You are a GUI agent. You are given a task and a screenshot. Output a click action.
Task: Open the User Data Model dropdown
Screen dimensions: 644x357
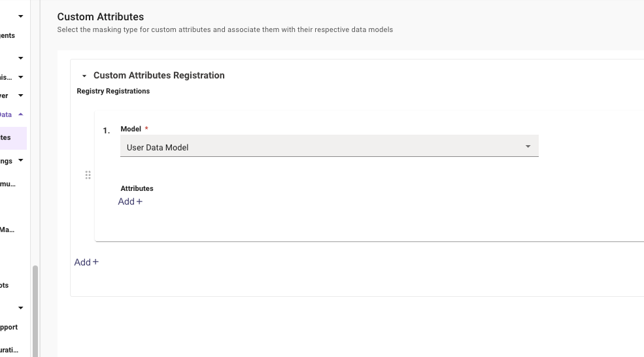pyautogui.click(x=329, y=147)
